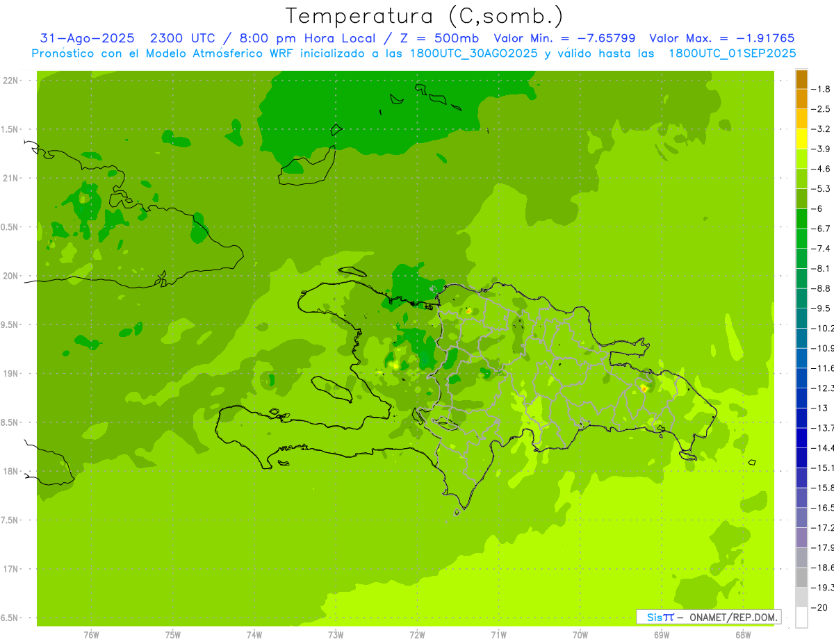The width and height of the screenshot is (834, 644).
Task: Pick the green swatch between -4.6 and -5.3
Action: click(x=801, y=179)
